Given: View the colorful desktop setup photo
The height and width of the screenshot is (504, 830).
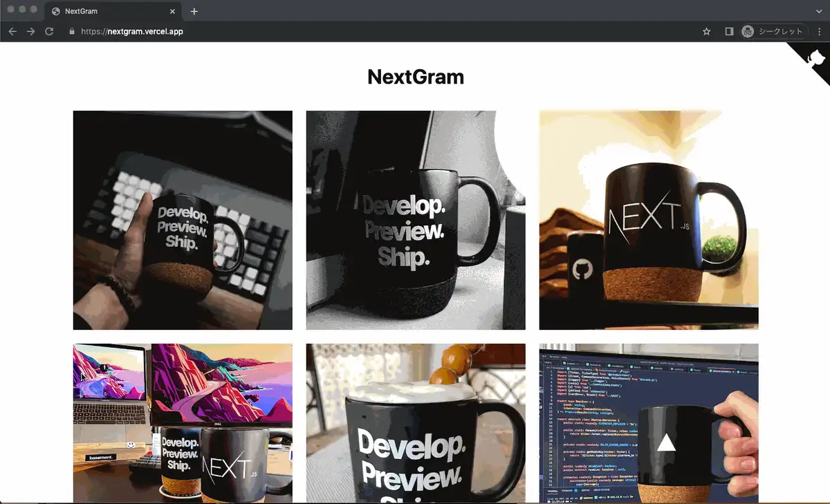Looking at the screenshot, I should pyautogui.click(x=182, y=423).
